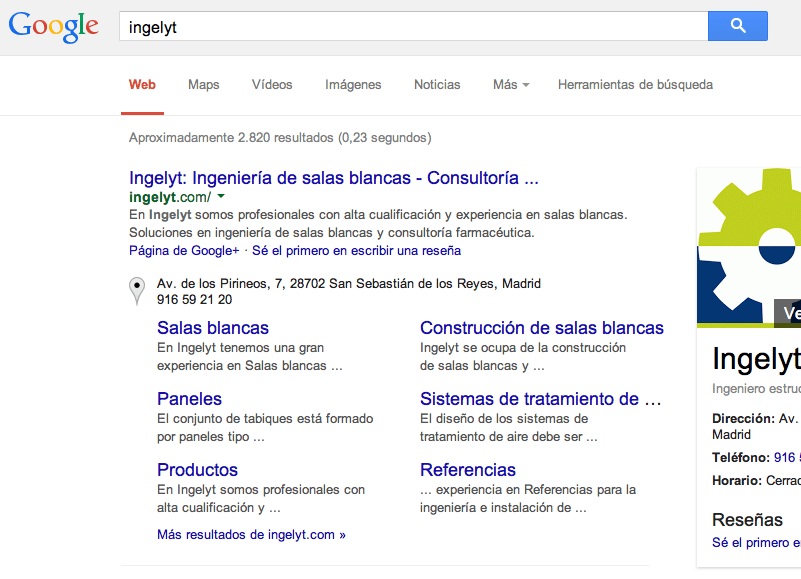Open the Página de Google+ link

coord(184,251)
